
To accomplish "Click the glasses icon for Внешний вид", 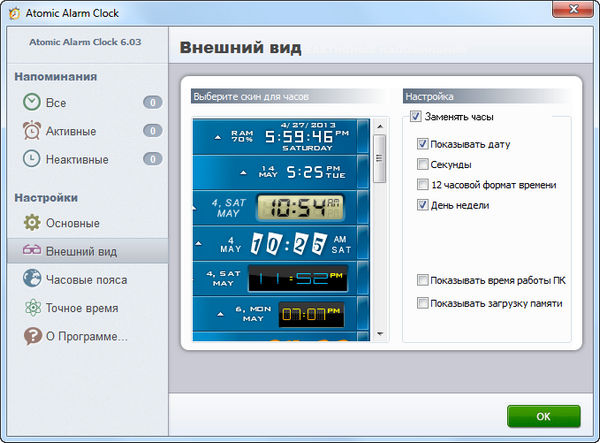I will (x=32, y=251).
